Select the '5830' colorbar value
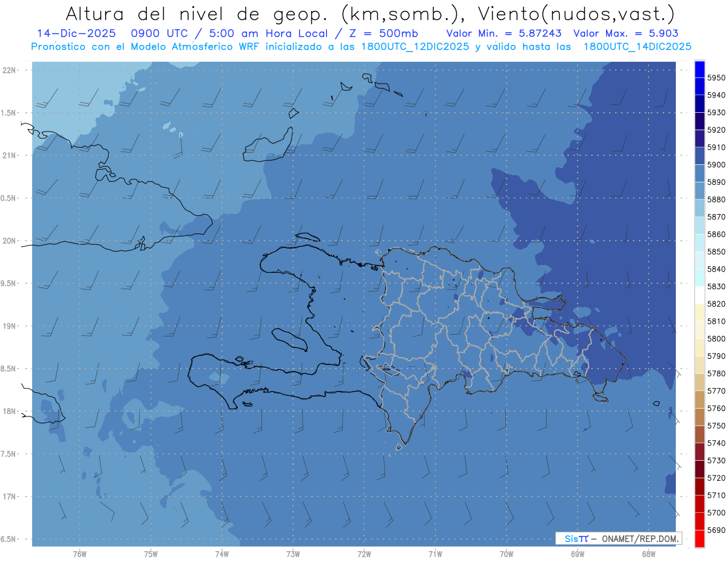The image size is (728, 562). [716, 287]
